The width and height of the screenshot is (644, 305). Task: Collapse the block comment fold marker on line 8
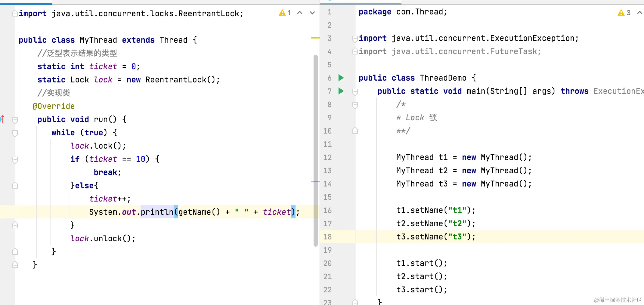click(x=355, y=105)
